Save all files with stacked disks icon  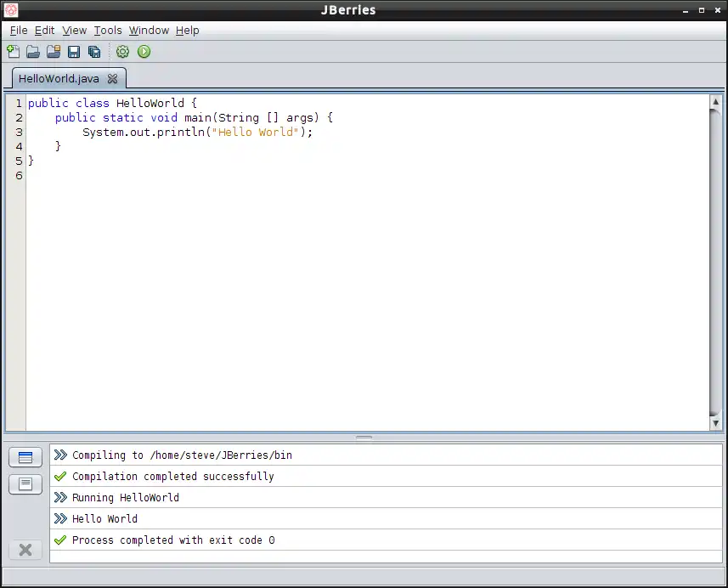click(x=94, y=52)
